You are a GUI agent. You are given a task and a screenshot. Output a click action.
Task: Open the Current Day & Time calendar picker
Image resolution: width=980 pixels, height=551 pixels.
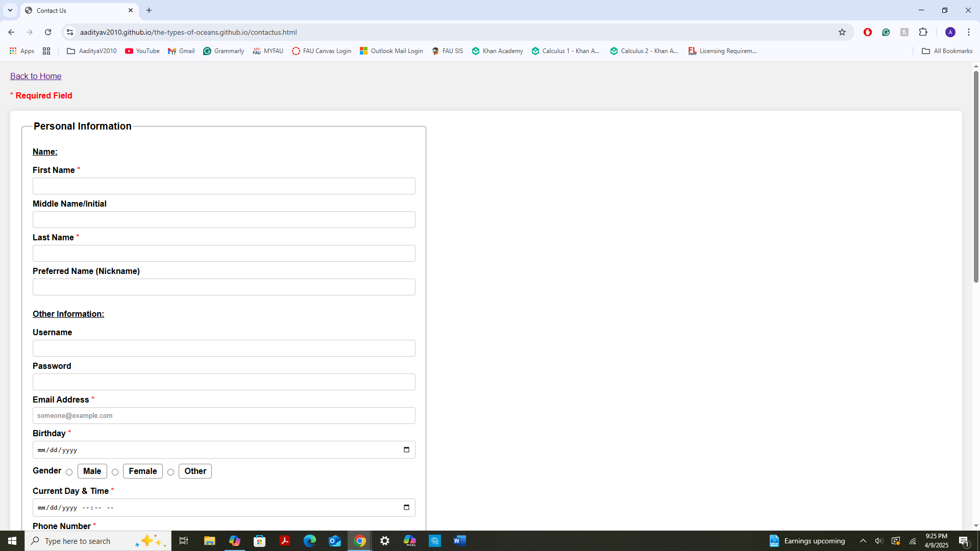click(x=406, y=508)
